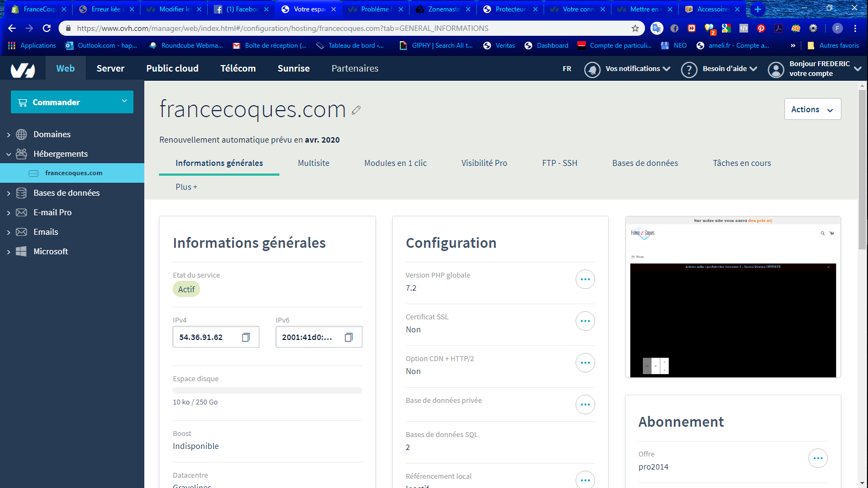
Task: Expand Domaines in the sidebar
Action: 52,134
